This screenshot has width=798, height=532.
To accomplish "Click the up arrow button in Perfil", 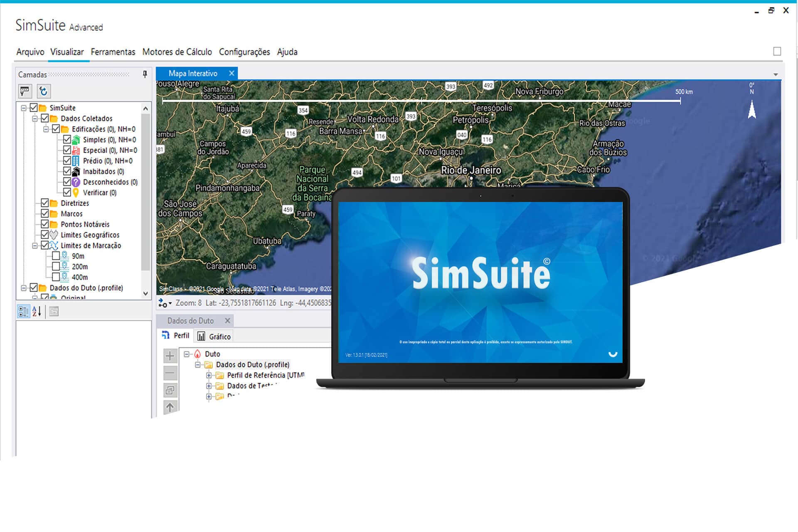I will [170, 407].
